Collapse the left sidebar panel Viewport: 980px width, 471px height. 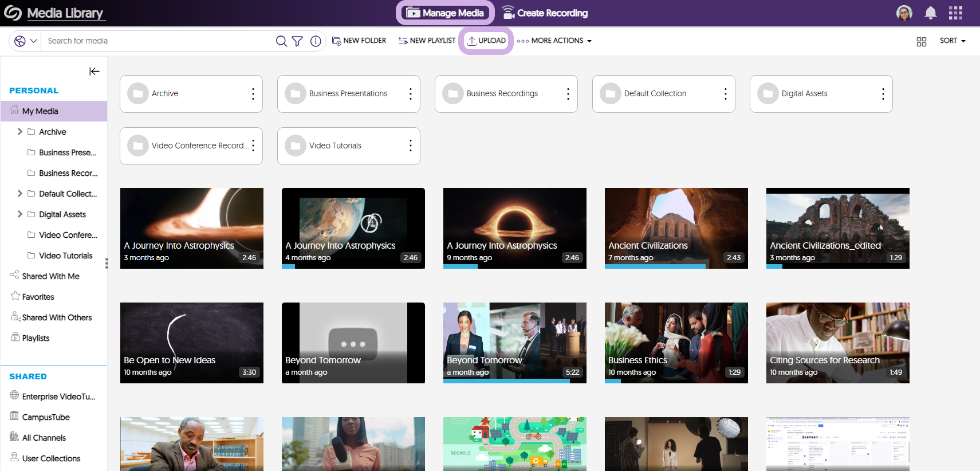(95, 71)
